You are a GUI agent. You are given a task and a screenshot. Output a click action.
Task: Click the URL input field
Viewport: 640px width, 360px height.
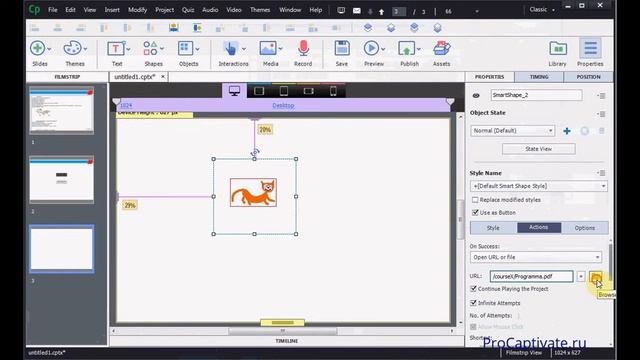tap(531, 276)
